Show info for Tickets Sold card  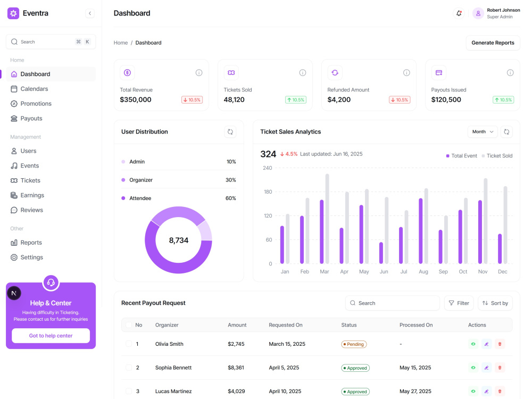click(303, 72)
